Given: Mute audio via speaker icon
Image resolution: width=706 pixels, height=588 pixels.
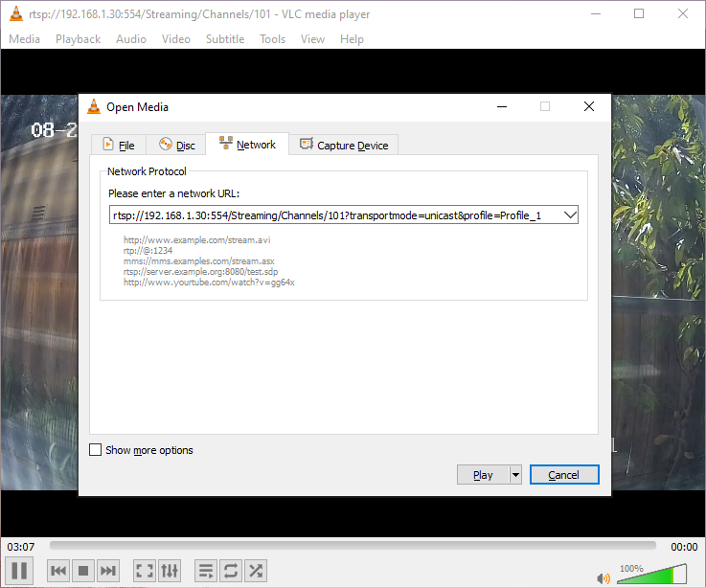Looking at the screenshot, I should [x=603, y=577].
